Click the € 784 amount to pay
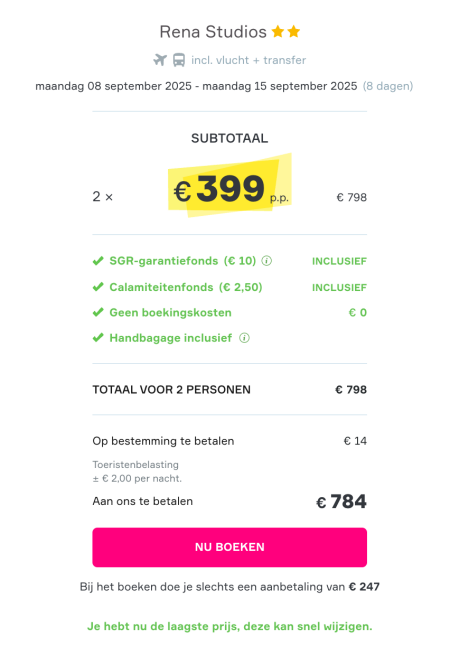Viewport: 450px width, 656px height. (x=341, y=501)
